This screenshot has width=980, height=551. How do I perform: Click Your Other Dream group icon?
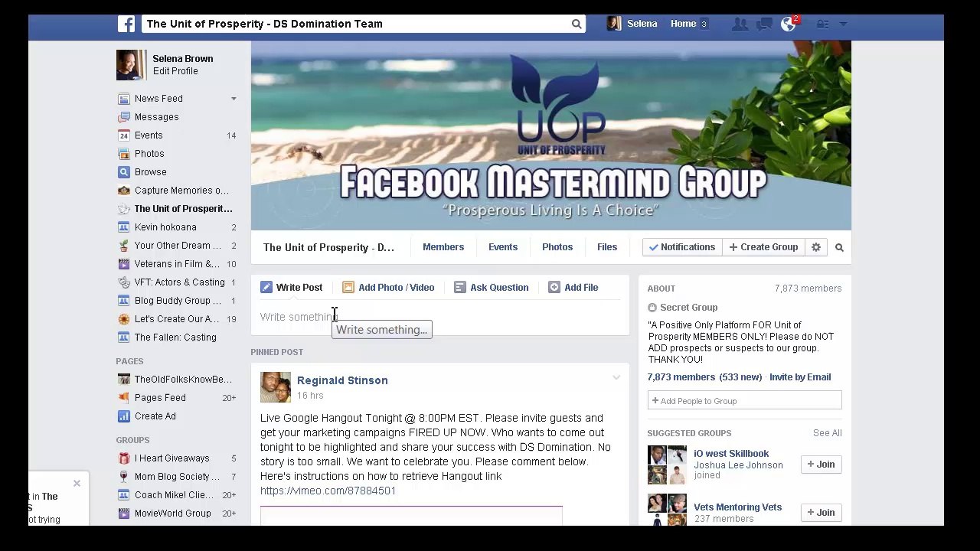123,246
